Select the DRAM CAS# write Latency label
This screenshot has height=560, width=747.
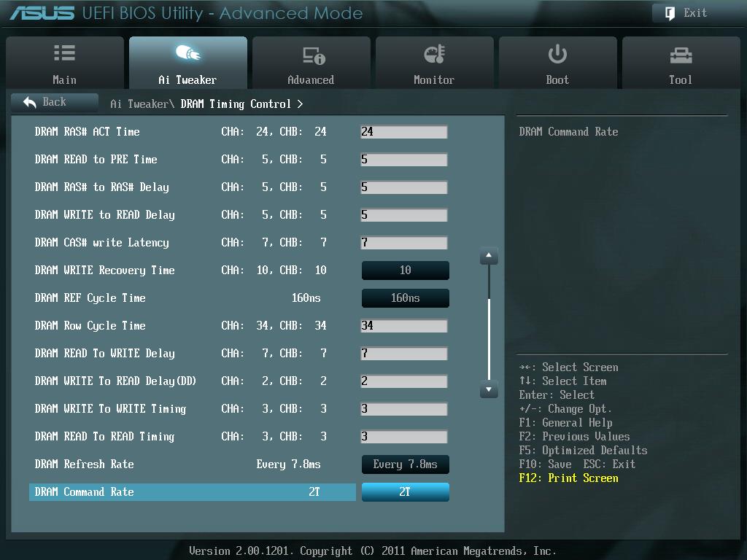pos(102,243)
